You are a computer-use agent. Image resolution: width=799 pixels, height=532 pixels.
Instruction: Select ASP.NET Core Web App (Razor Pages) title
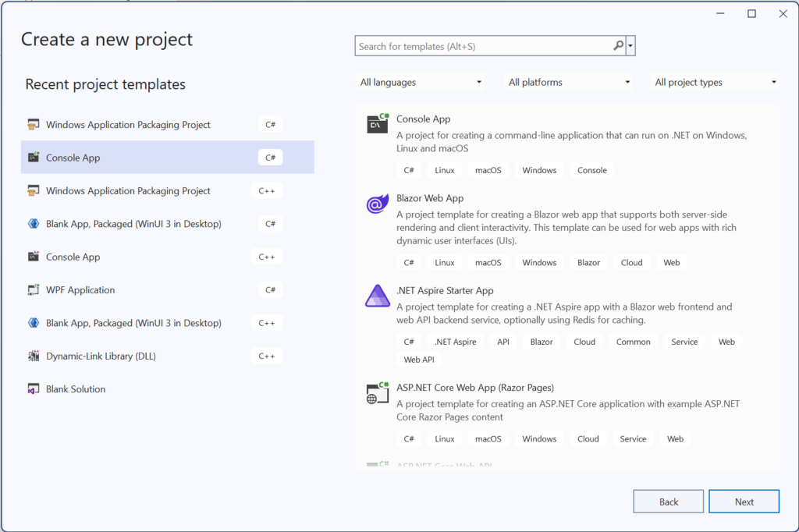475,387
